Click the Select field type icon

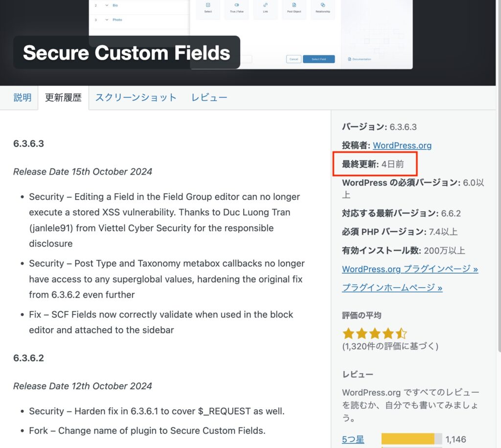(208, 5)
